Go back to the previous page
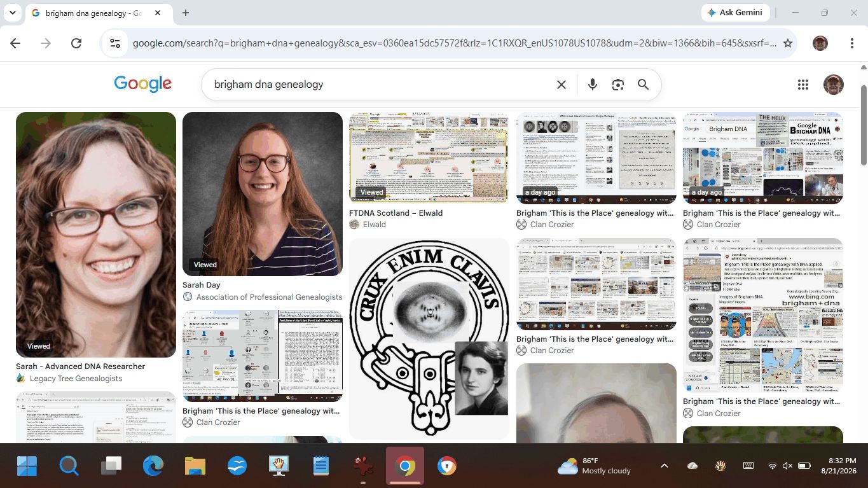The width and height of the screenshot is (868, 488). tap(15, 43)
